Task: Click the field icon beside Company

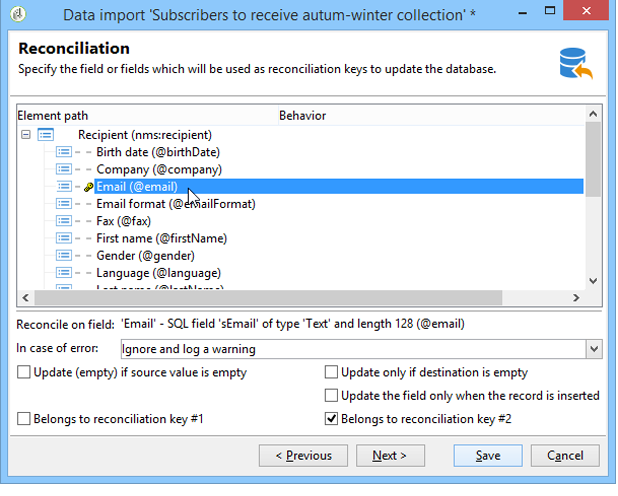Action: click(63, 169)
